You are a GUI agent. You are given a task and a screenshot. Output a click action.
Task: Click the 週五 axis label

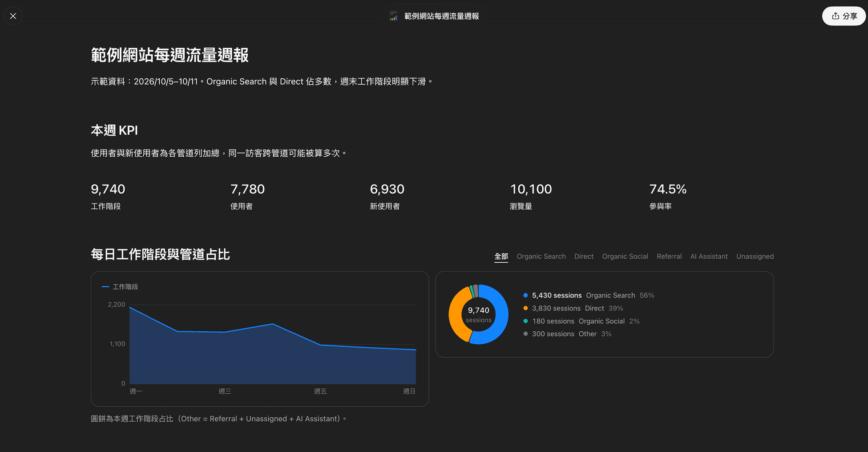(x=320, y=391)
